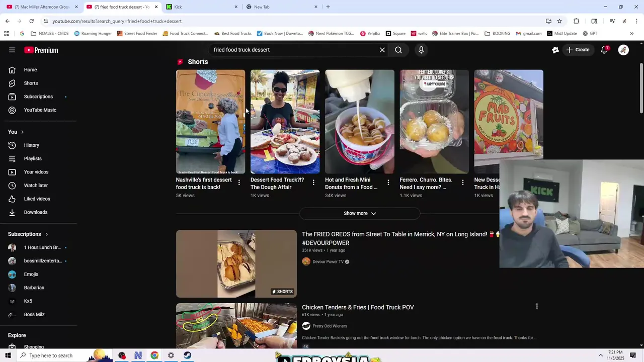
Task: Switch to the Mac Miller Afternoon tab
Action: pyautogui.click(x=42, y=7)
